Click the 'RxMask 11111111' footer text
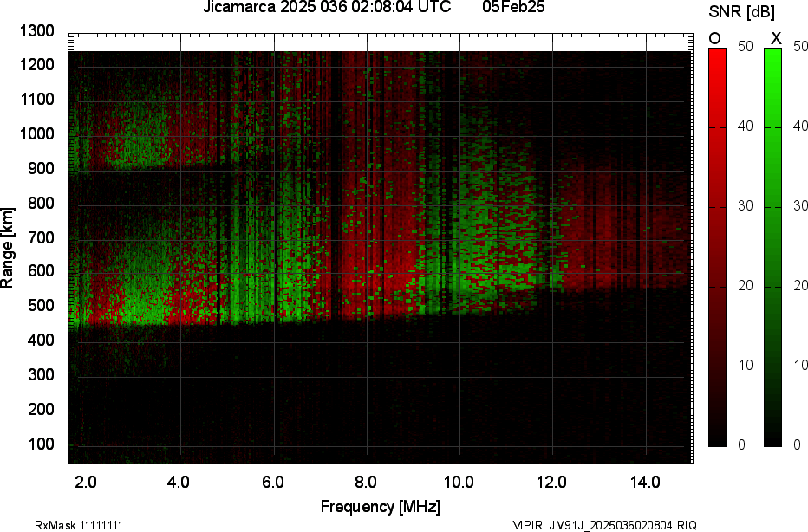Screen dimensions: 808x532 tap(79, 525)
